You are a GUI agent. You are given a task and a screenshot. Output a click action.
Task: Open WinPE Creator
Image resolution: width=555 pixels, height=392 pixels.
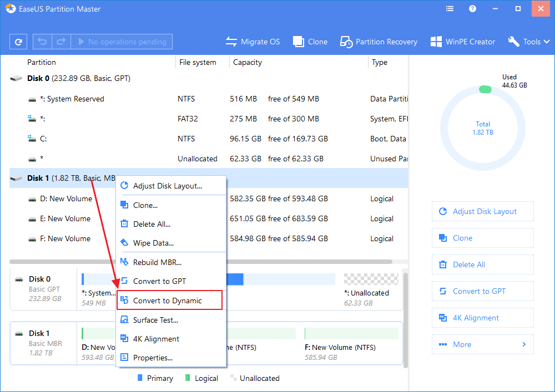pos(463,42)
